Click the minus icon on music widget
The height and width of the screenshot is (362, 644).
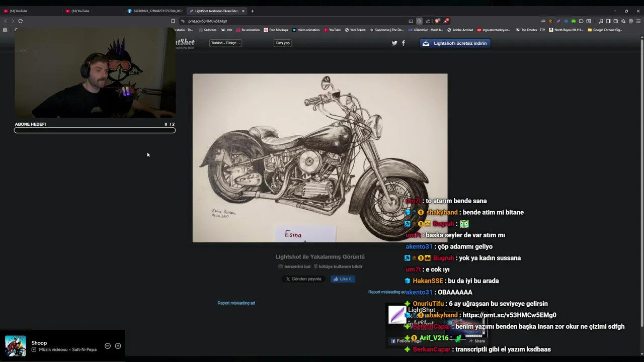coord(108,346)
